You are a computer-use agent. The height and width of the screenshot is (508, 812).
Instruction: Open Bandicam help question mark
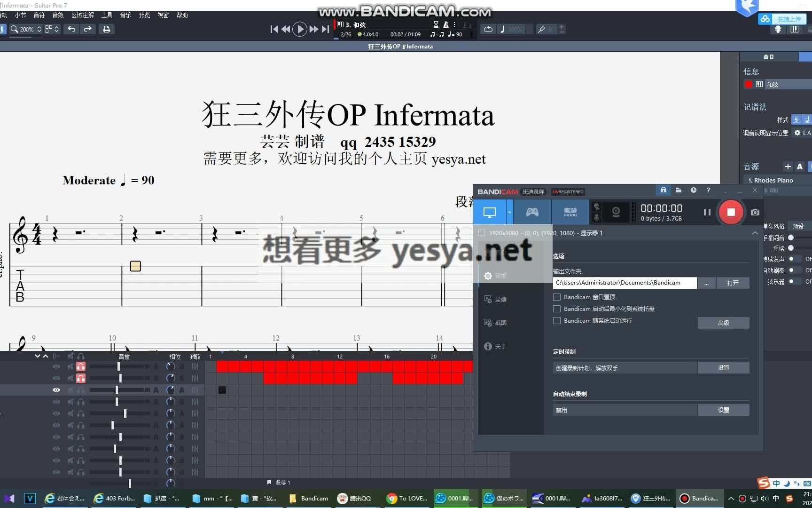tap(708, 190)
